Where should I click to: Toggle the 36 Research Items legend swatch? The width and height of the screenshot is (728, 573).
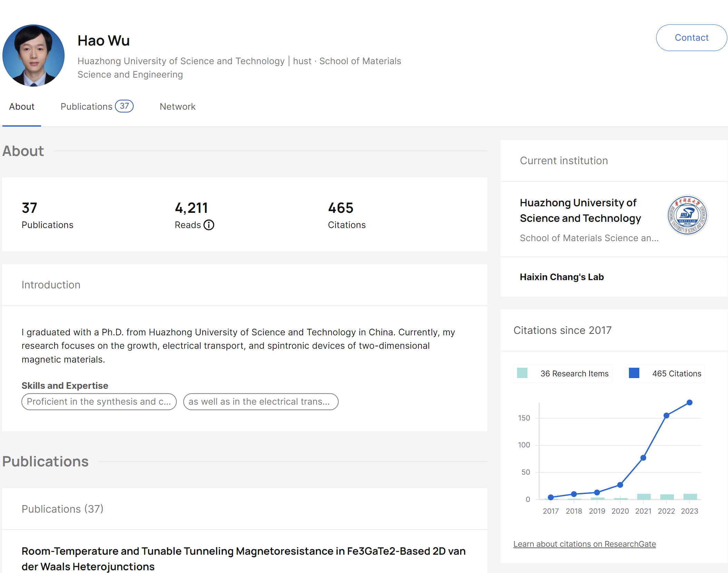pos(522,373)
